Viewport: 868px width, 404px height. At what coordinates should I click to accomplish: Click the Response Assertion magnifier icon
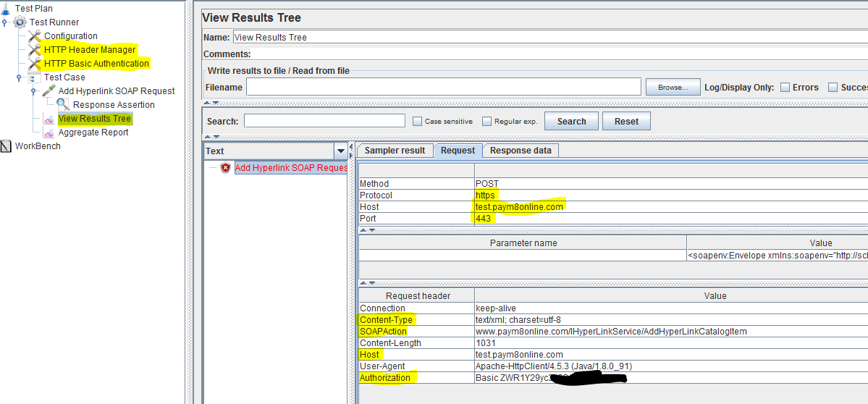pyautogui.click(x=63, y=104)
